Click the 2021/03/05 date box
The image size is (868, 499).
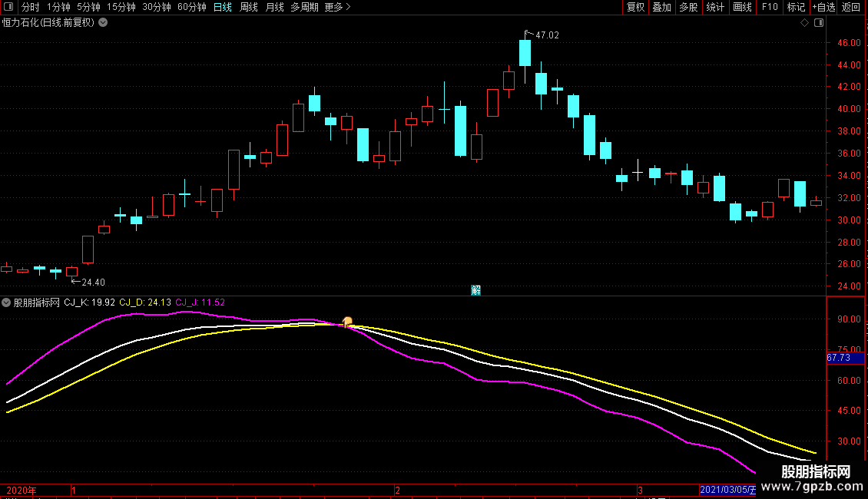pos(727,490)
